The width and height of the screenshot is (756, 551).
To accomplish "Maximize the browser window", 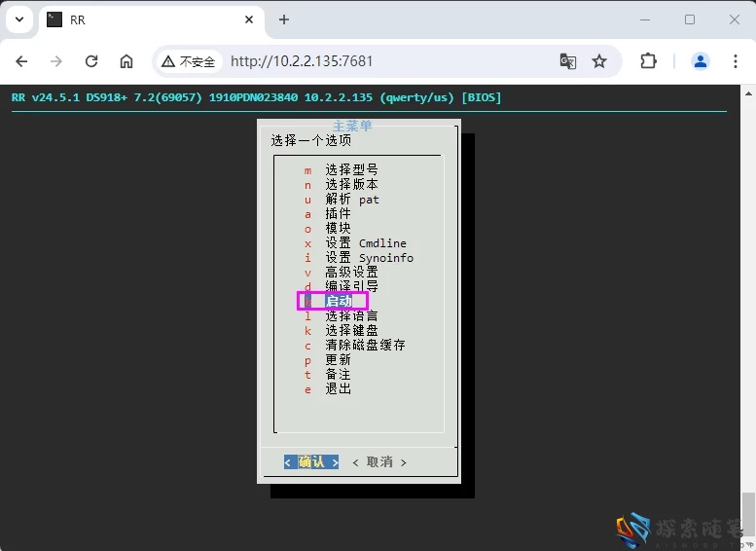I will [690, 19].
